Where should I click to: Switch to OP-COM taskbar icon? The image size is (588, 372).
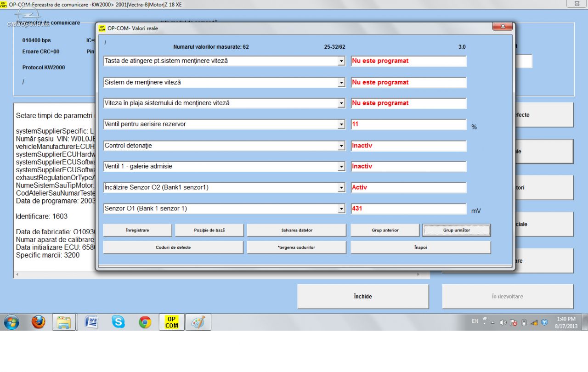[x=172, y=322]
